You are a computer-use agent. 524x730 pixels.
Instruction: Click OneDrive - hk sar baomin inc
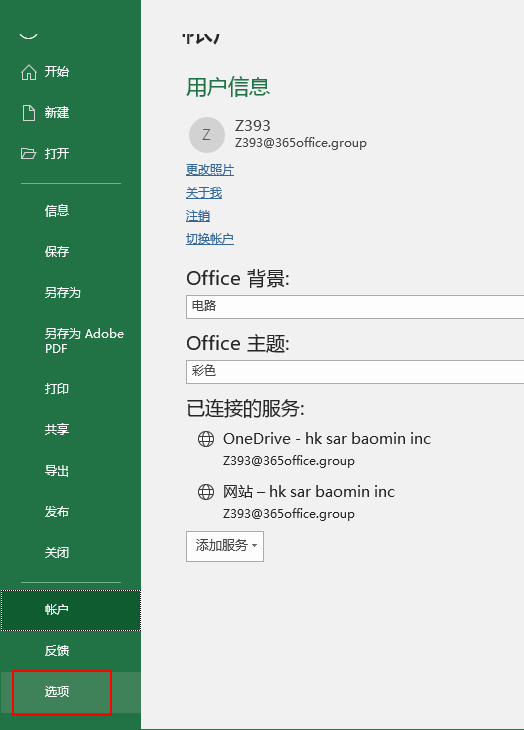pyautogui.click(x=327, y=439)
